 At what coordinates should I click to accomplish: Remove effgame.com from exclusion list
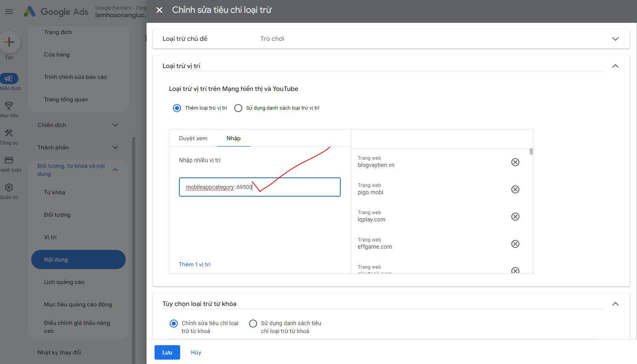(x=515, y=244)
